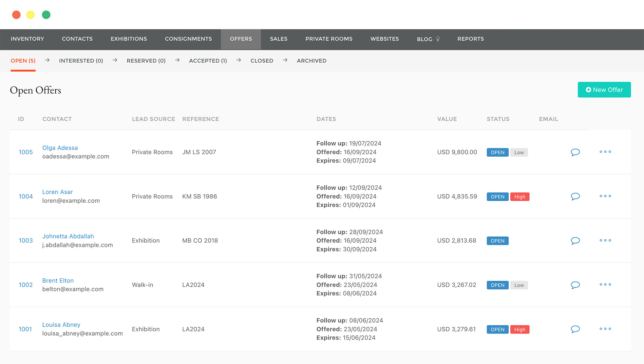The width and height of the screenshot is (644, 364).
Task: Click the message icon for Brent Elton
Action: [x=575, y=285]
